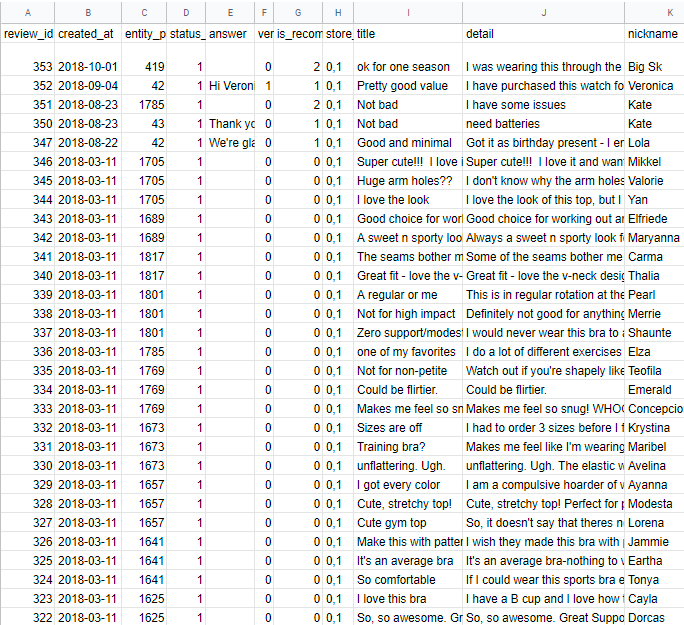Click the review_id header cell
684x625 pixels.
(x=27, y=34)
